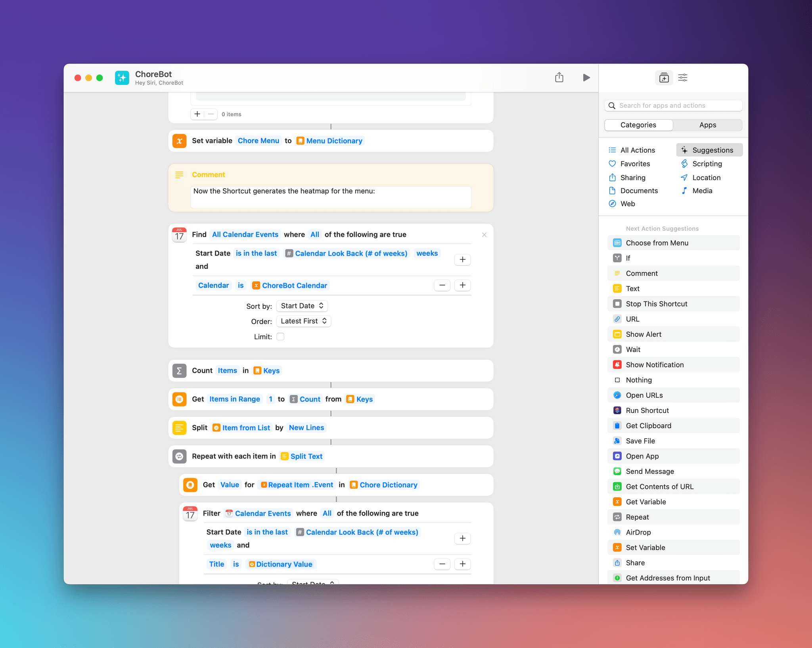
Task: Switch to the Apps tab in sidebar
Action: tap(707, 125)
